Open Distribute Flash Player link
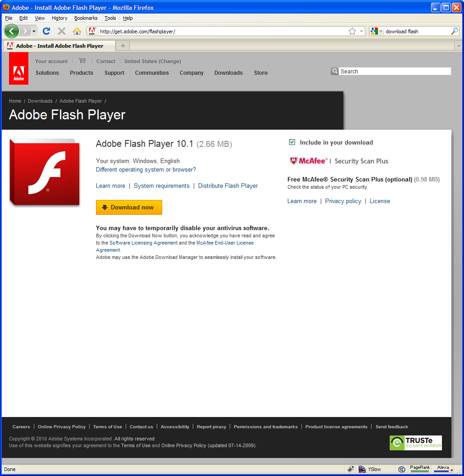Image resolution: width=464 pixels, height=476 pixels. pos(228,186)
